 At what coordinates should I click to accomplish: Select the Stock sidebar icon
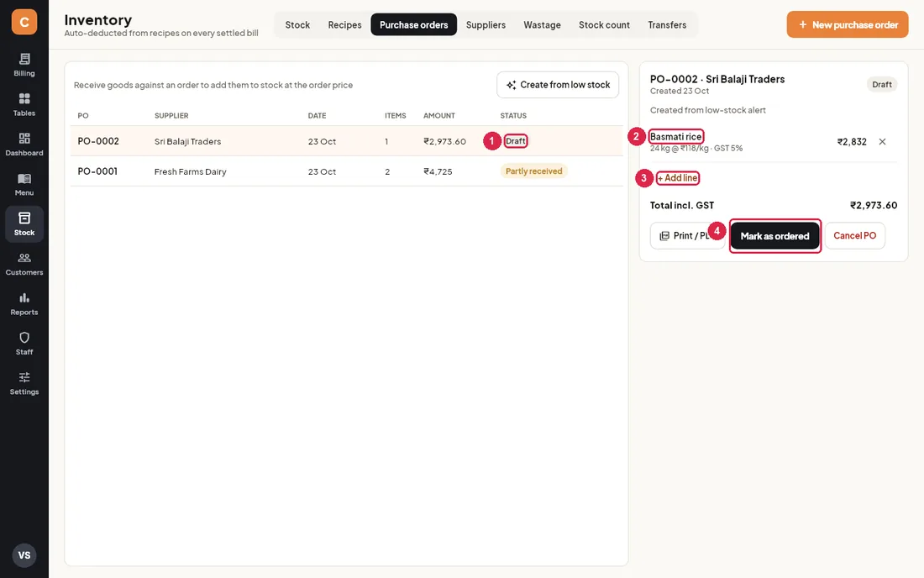pyautogui.click(x=24, y=224)
